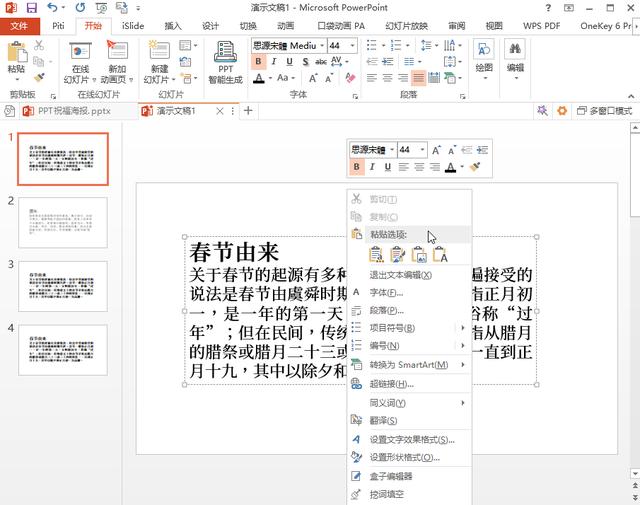Click the 新加动画页 icon
The height and width of the screenshot is (505, 640).
(117, 50)
